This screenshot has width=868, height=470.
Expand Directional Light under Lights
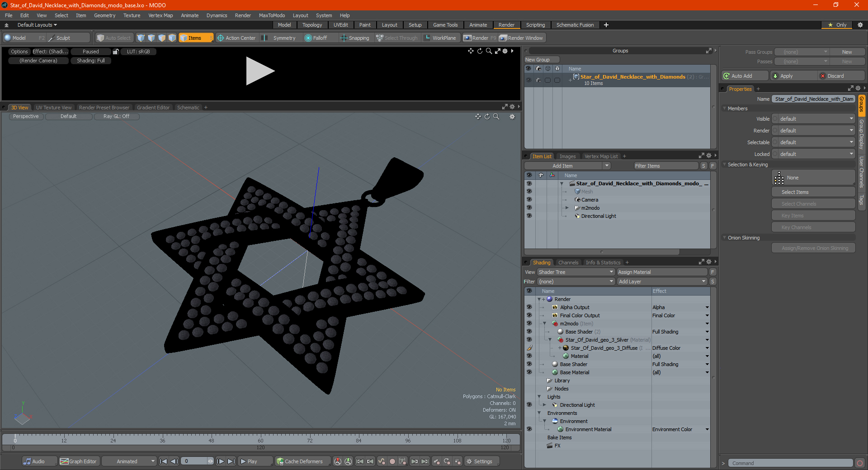click(x=544, y=405)
